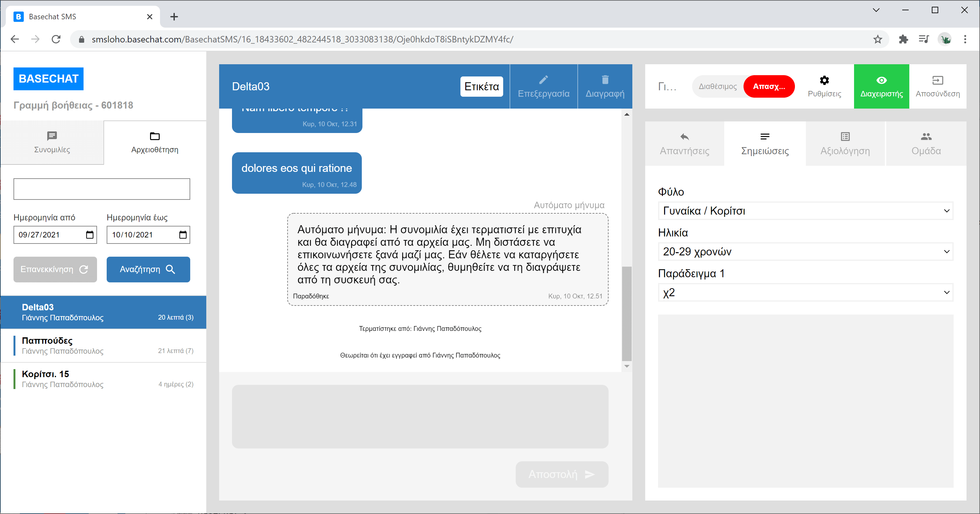Open calendar picker for Ημερομηνία από
Viewport: 980px width, 514px height.
click(x=90, y=235)
